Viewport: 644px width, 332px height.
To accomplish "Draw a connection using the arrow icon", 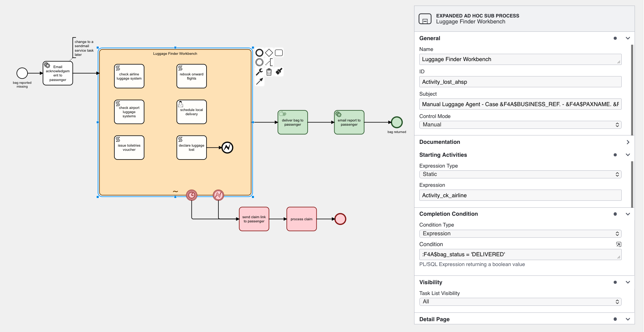I will (259, 81).
